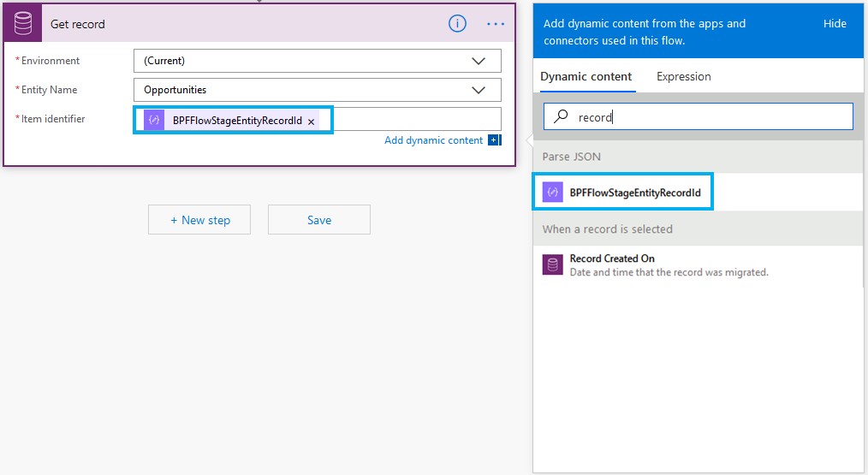Click the empty area of Item identifier field
The height and width of the screenshot is (475, 868).
[415, 120]
